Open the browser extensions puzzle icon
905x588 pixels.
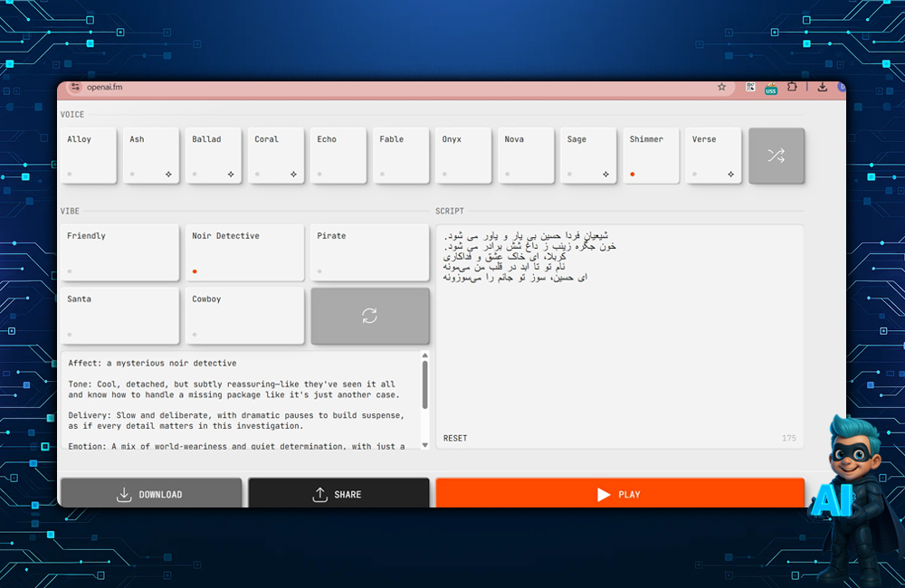792,88
